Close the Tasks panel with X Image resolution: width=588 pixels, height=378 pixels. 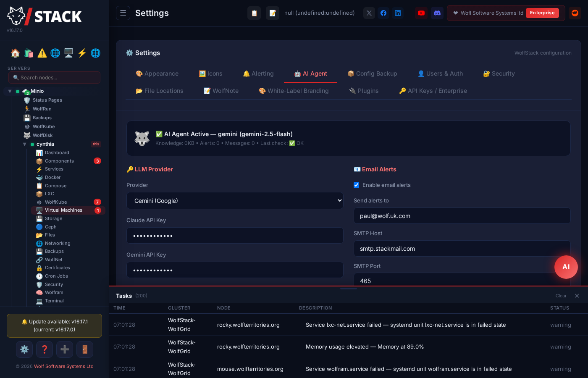(x=577, y=296)
